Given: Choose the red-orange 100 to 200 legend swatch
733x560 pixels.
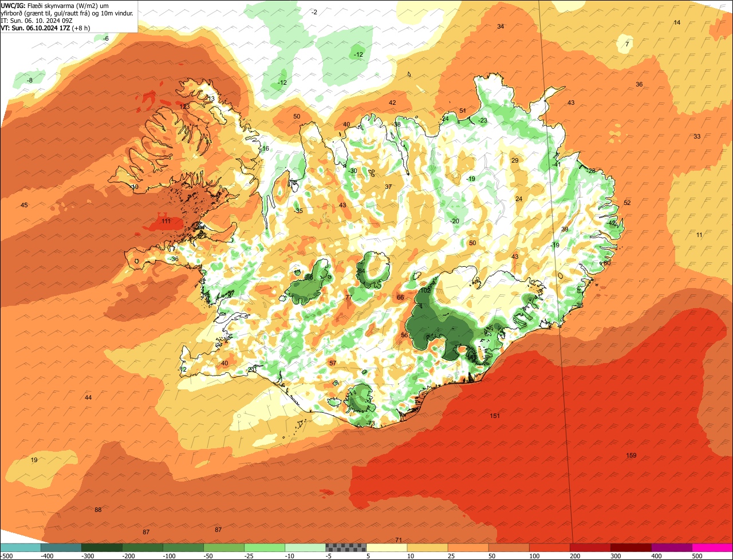Looking at the screenshot, I should pos(549,547).
